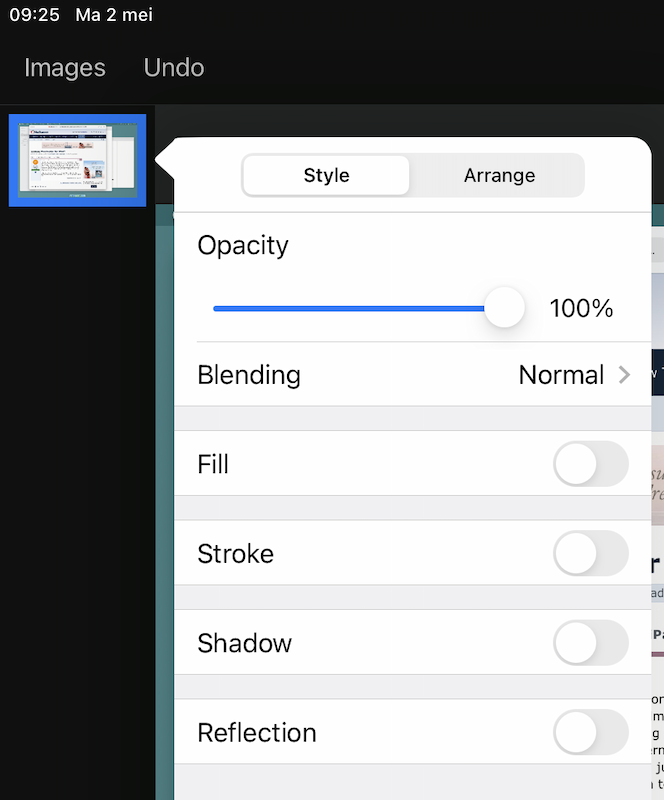Enable the Fill switch

[590, 464]
